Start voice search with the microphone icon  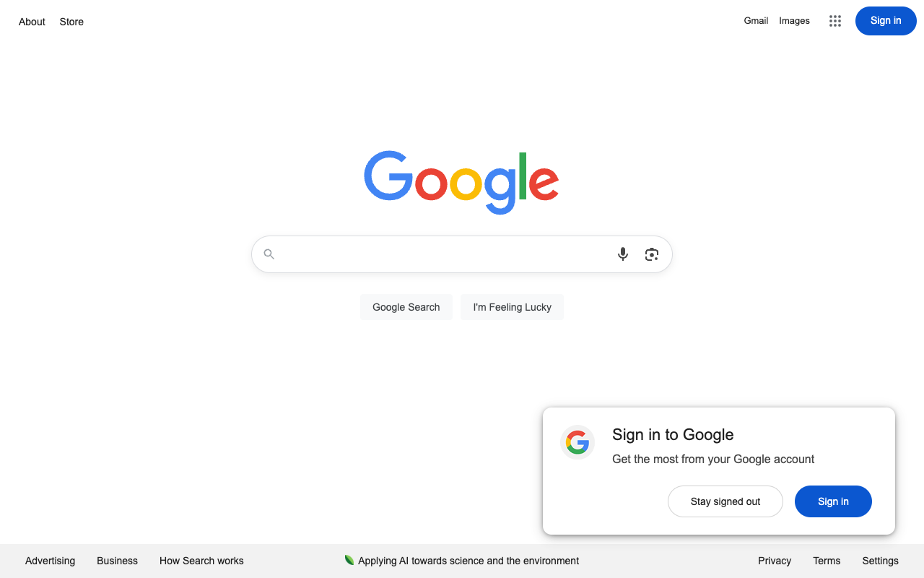[x=623, y=254]
